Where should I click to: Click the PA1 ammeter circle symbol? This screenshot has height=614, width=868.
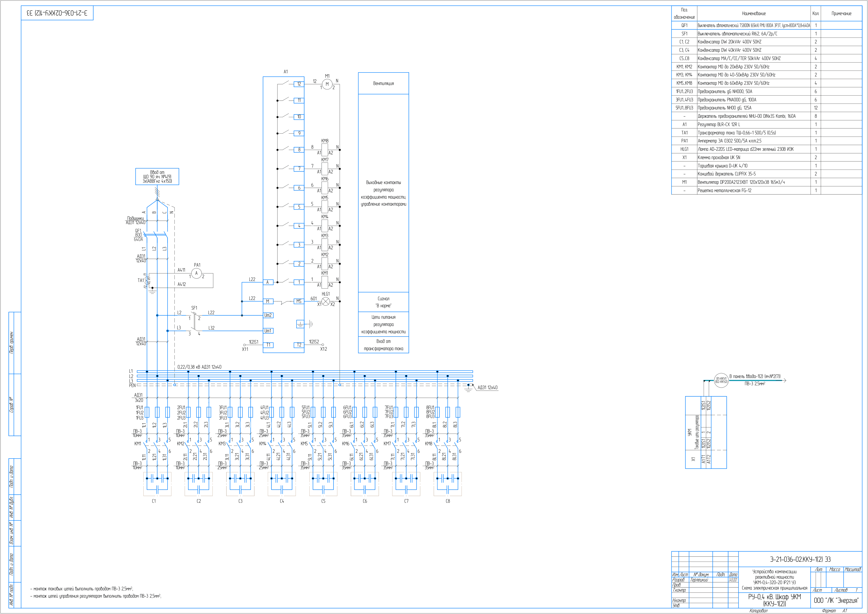196,273
